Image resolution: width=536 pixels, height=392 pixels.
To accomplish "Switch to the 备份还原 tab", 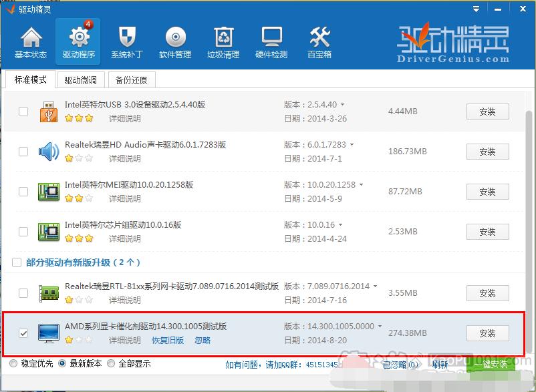I will (x=132, y=80).
